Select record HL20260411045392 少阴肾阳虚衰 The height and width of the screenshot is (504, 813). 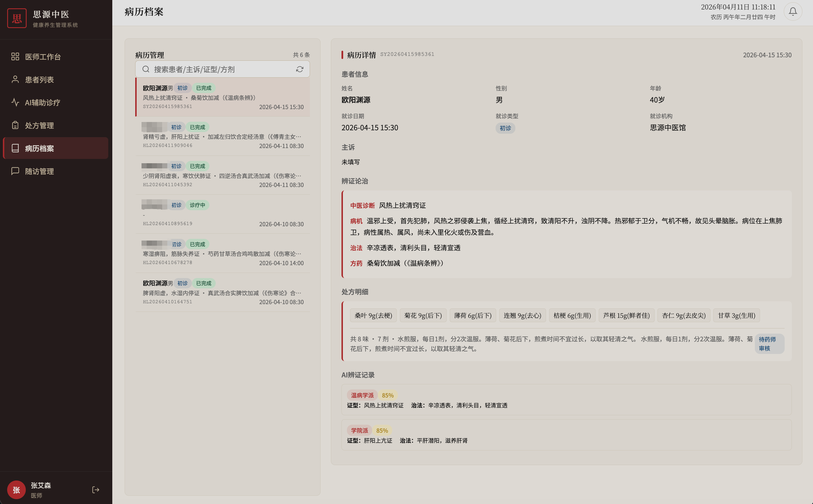(222, 175)
